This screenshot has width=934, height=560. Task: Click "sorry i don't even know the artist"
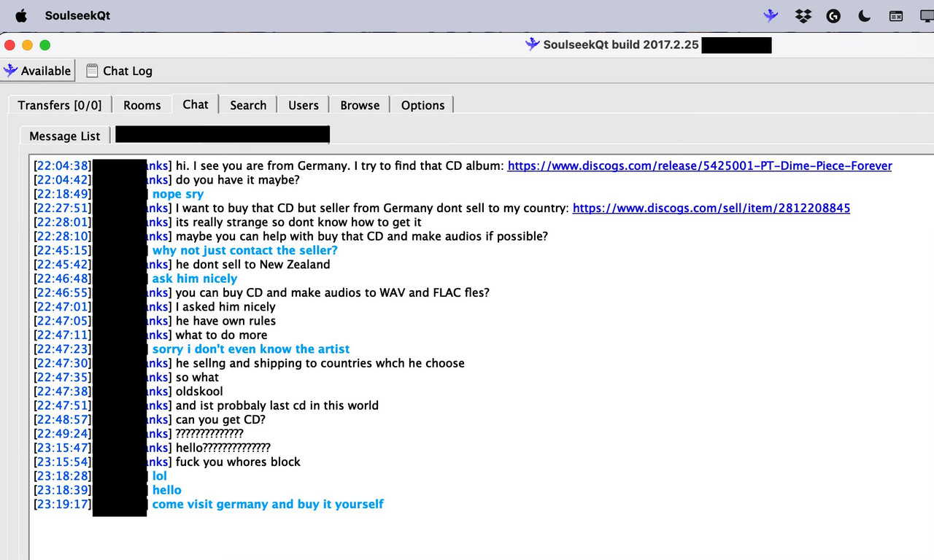pos(251,349)
